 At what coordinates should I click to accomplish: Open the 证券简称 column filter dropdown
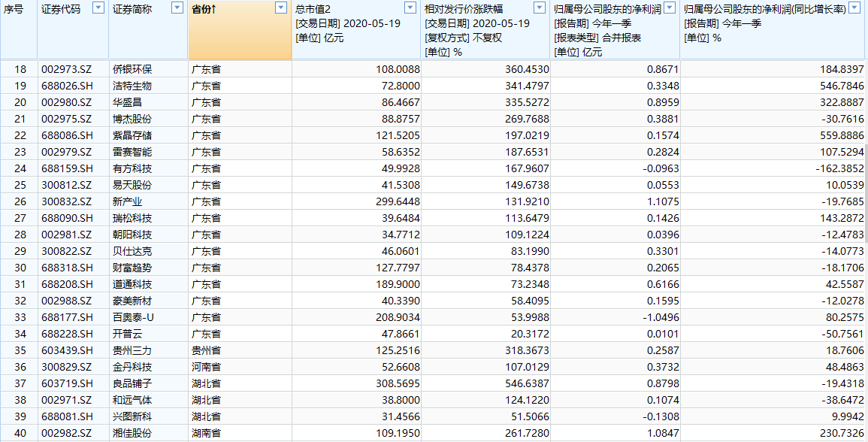[x=177, y=8]
